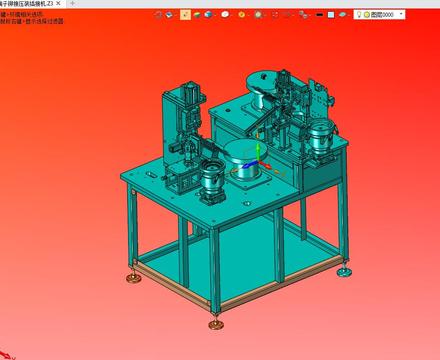Screen dimensions: 440x360
Task: Expand the white ellipse options arrow
Action: point(231,15)
